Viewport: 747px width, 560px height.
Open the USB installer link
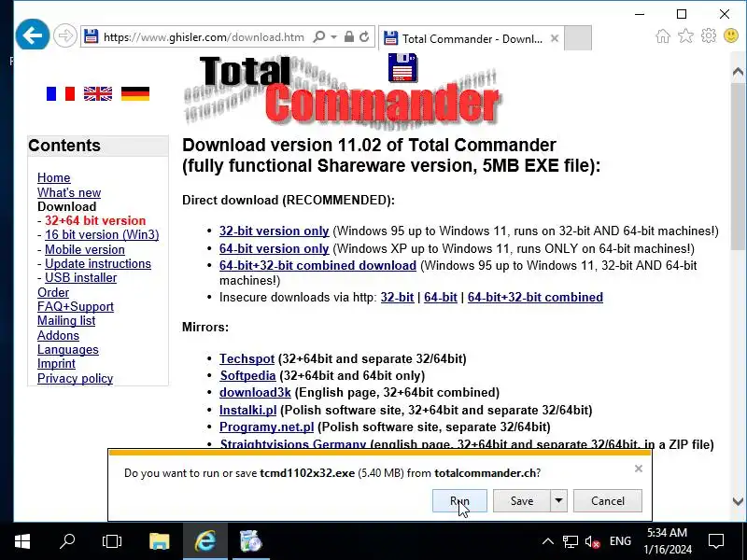point(80,277)
